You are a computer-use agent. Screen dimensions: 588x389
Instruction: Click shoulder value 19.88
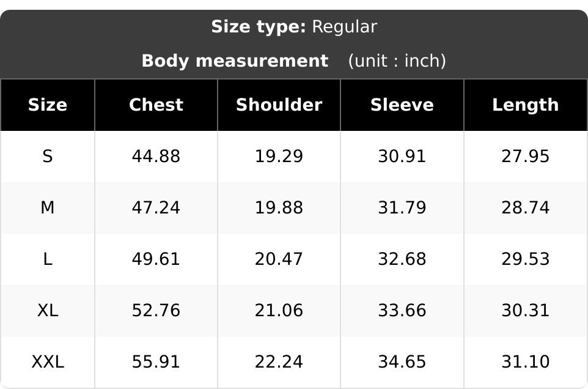click(279, 208)
